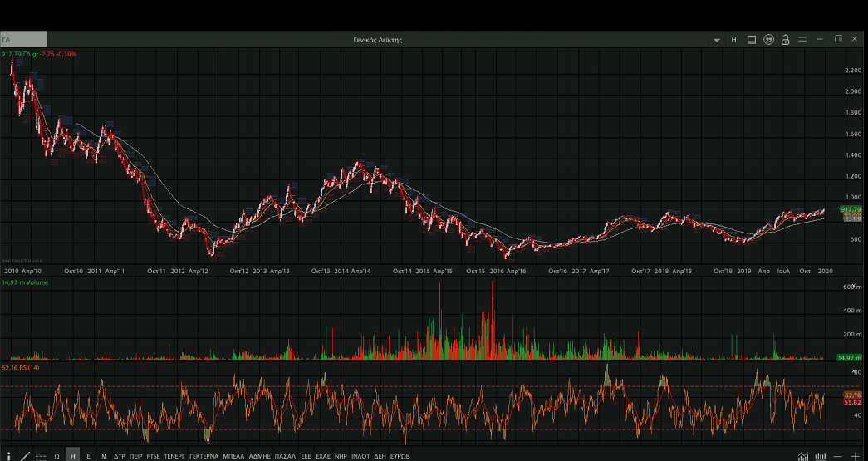Select the FTSE tab
Image resolution: width=868 pixels, height=461 pixels.
click(154, 456)
